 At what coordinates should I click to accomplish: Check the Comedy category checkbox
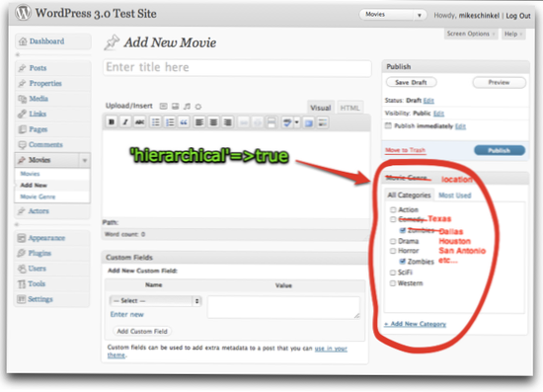tap(393, 219)
